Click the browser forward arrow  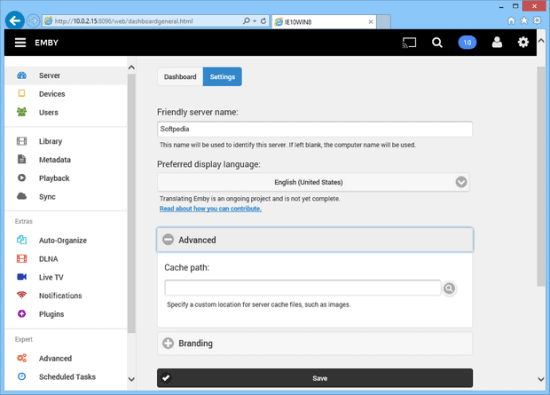click(33, 21)
